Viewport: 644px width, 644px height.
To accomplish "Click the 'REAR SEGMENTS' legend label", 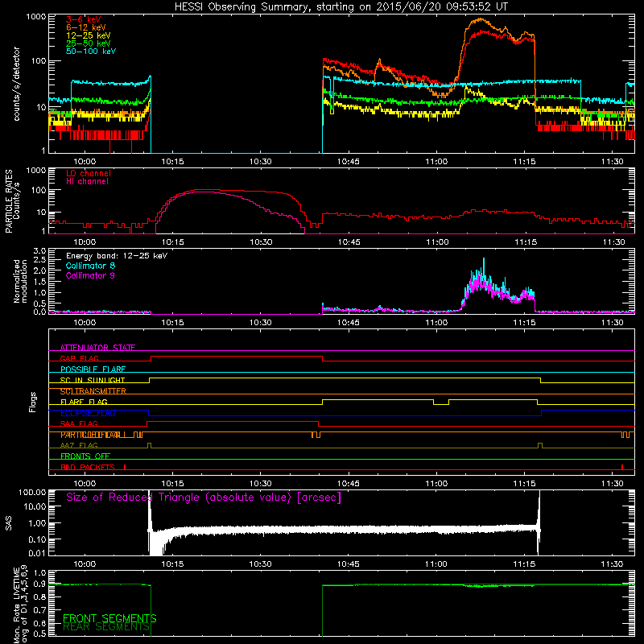I will tap(106, 627).
